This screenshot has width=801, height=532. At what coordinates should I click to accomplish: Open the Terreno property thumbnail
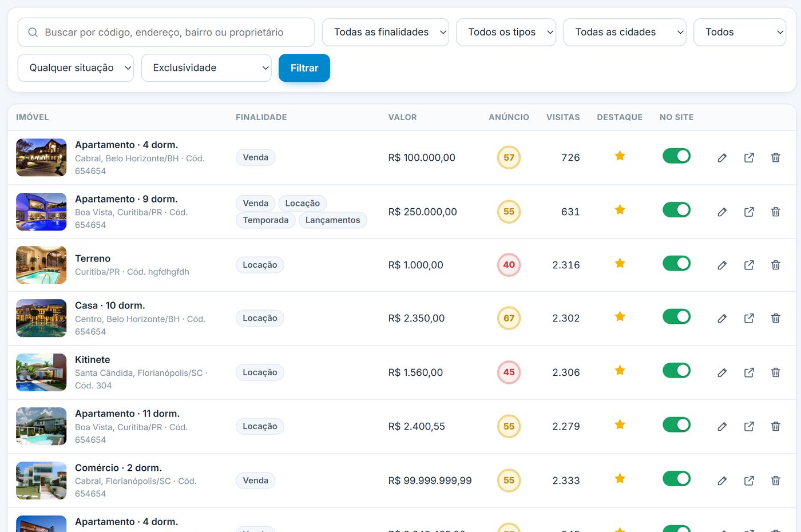(41, 265)
